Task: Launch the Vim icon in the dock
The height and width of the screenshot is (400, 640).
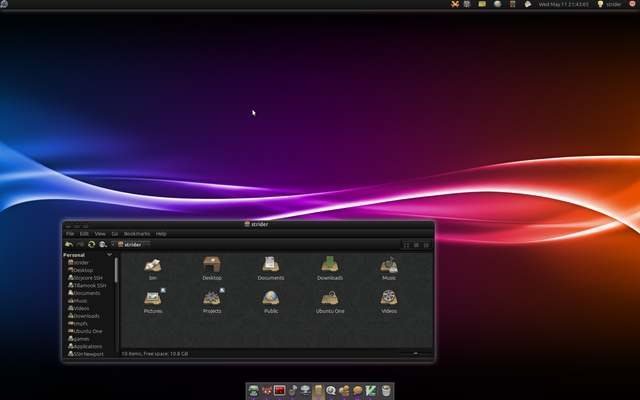Action: (371, 390)
